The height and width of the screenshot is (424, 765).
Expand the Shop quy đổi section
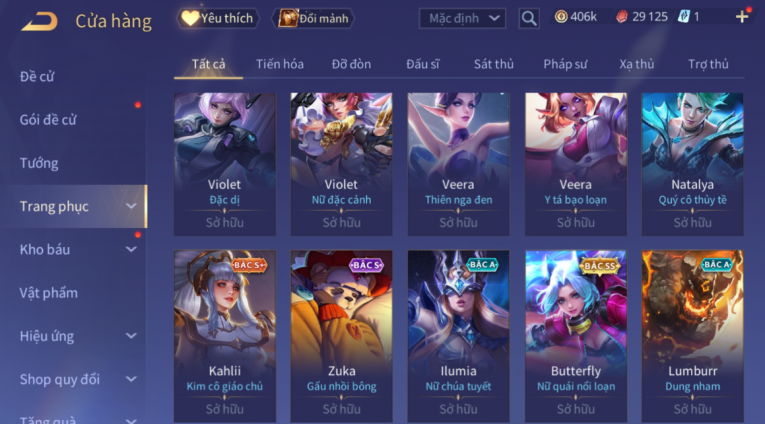point(131,379)
